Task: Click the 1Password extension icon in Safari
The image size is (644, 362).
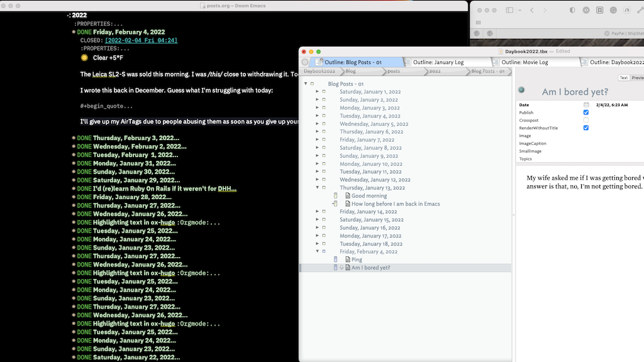Action: [x=586, y=11]
